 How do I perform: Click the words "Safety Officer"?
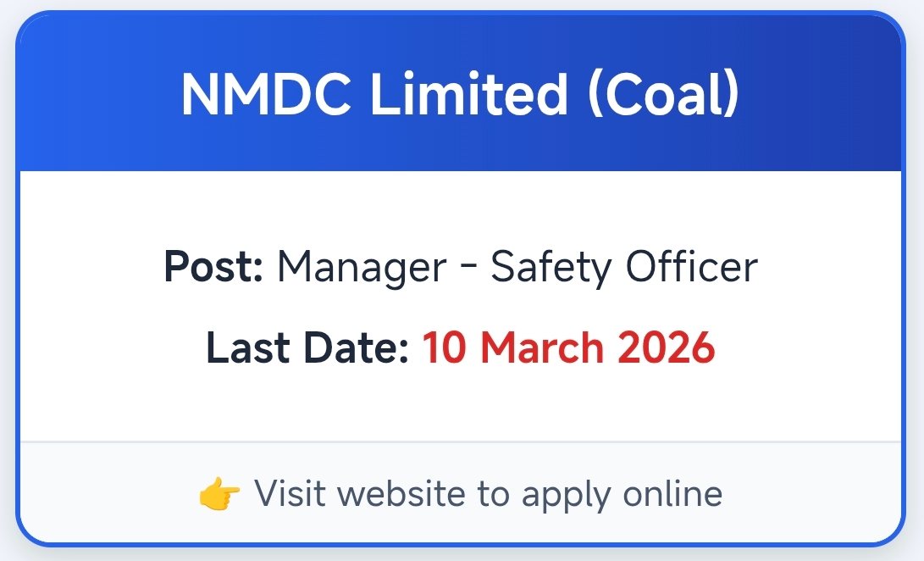coord(624,267)
